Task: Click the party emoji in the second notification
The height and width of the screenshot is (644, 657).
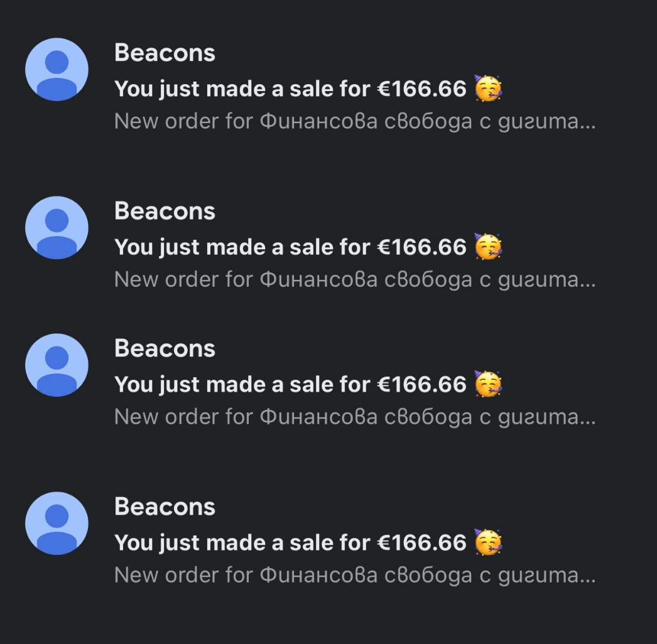Action: [487, 247]
